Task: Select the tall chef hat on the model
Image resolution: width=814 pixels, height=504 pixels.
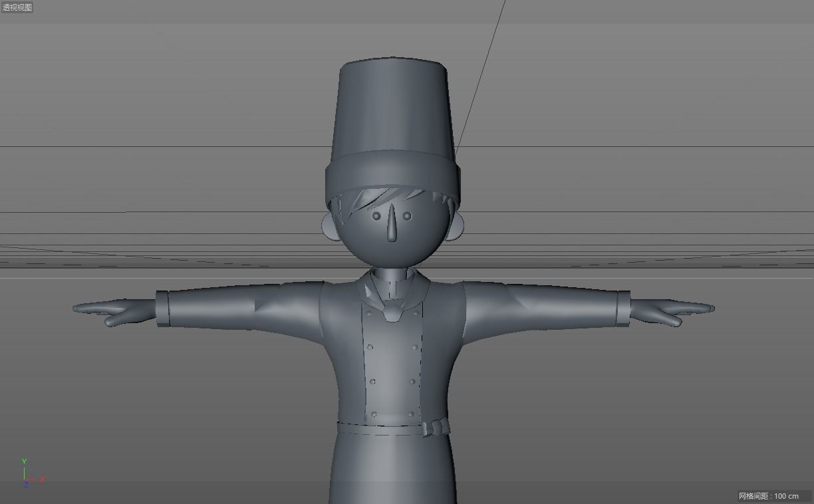Action: click(x=392, y=132)
